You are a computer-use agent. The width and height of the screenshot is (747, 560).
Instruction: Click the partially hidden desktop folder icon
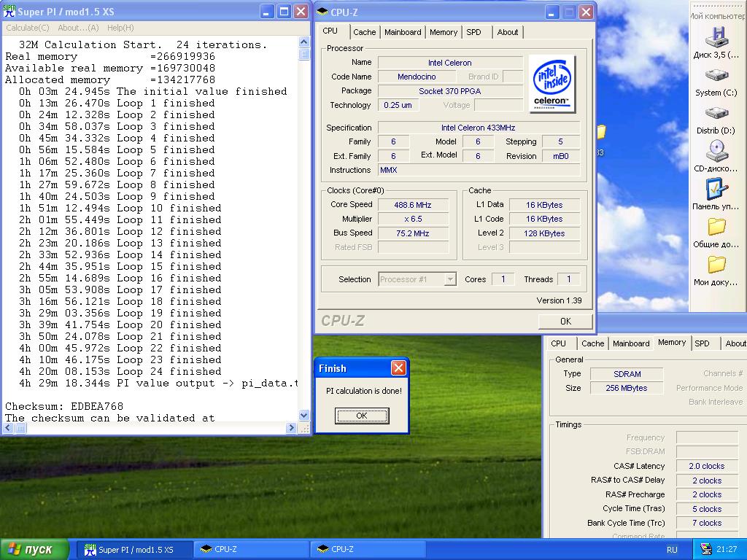click(601, 132)
